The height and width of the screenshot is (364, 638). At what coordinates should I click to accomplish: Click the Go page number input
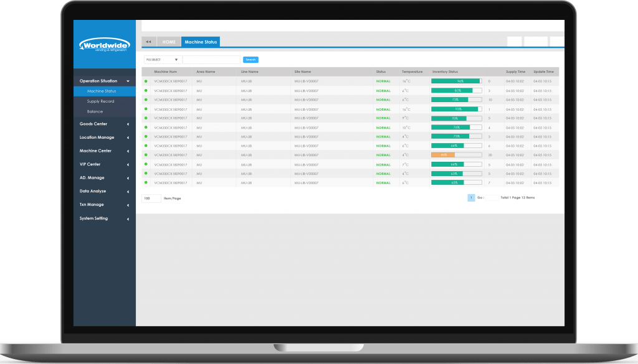coord(491,197)
